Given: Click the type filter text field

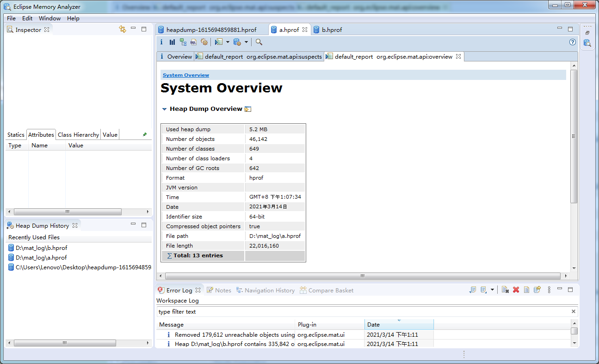Looking at the screenshot, I should [363, 312].
